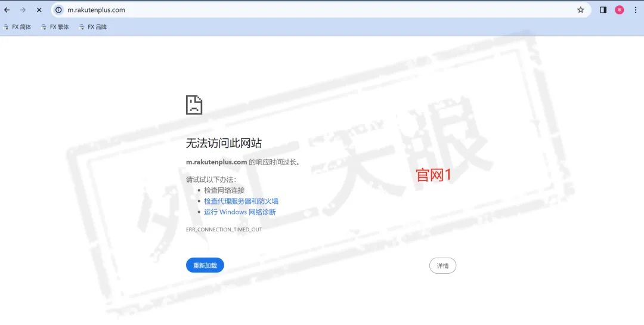The height and width of the screenshot is (325, 644).
Task: Click the 请试试以下办法 text
Action: (211, 179)
